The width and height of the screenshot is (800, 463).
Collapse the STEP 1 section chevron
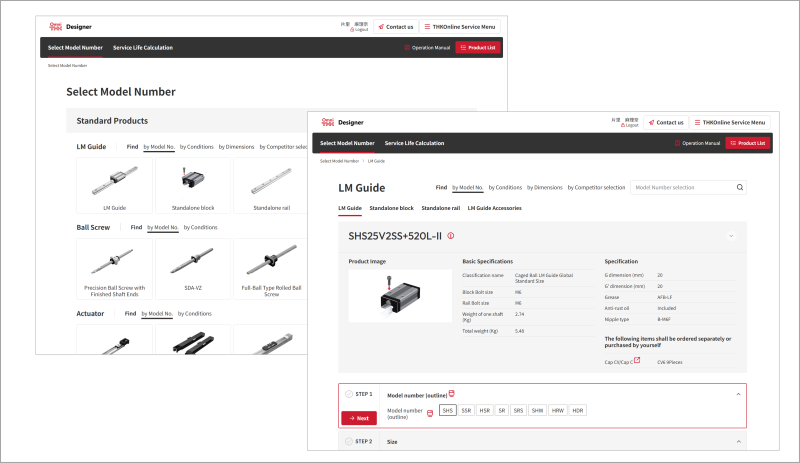coord(737,393)
